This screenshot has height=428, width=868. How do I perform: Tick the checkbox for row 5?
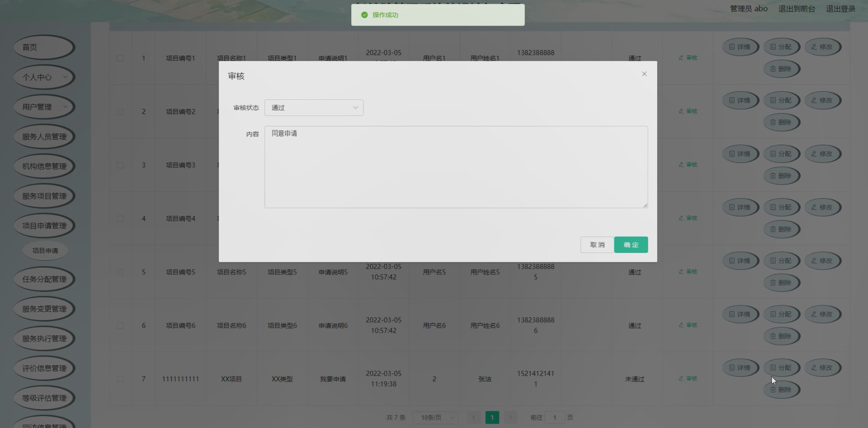tap(120, 272)
